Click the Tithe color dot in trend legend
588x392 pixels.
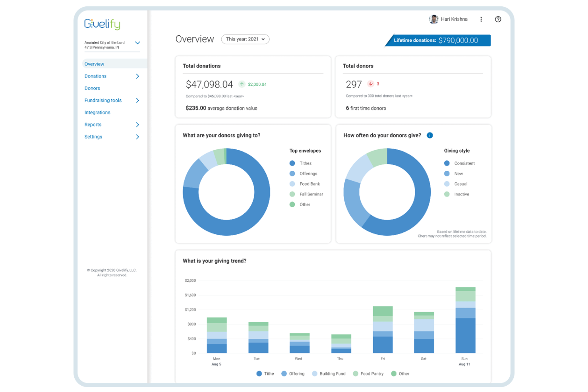259,373
